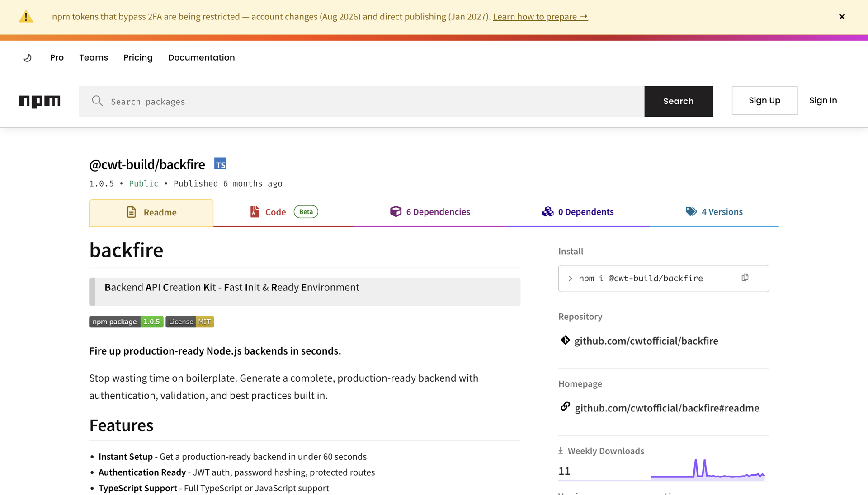Click the black Search button

pyautogui.click(x=678, y=101)
